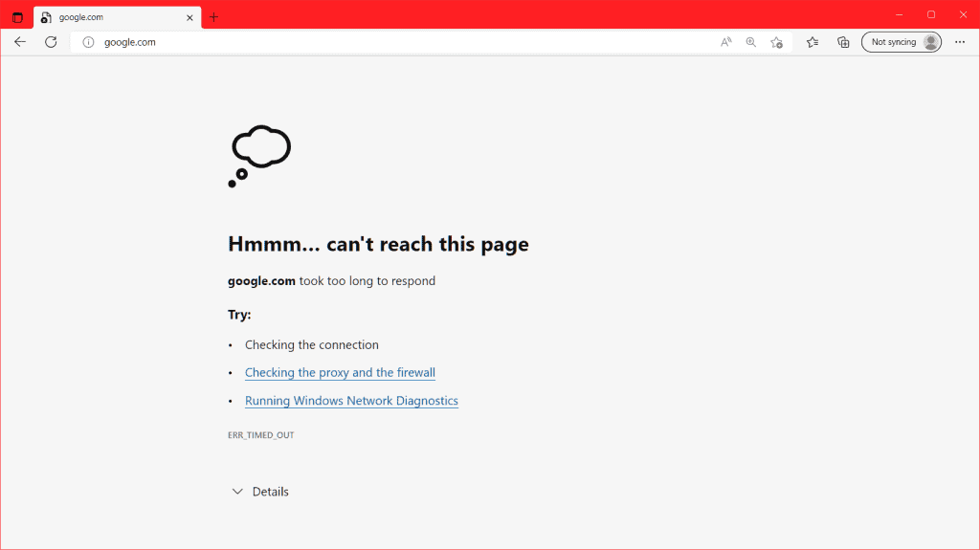The width and height of the screenshot is (980, 550).
Task: Maximize the browser window
Action: point(931,15)
